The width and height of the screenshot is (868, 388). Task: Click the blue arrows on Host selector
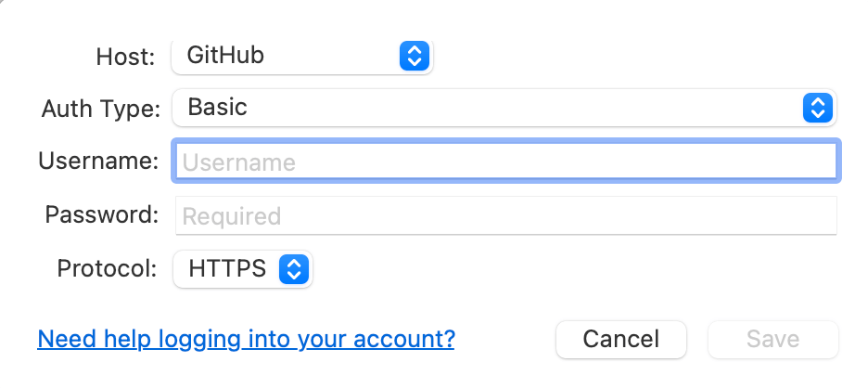click(x=414, y=56)
